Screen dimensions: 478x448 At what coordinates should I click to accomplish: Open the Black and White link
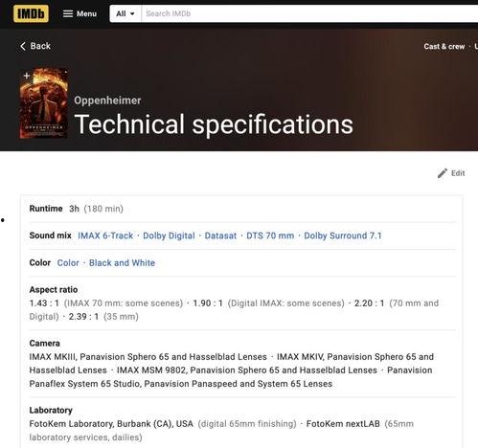coord(122,263)
